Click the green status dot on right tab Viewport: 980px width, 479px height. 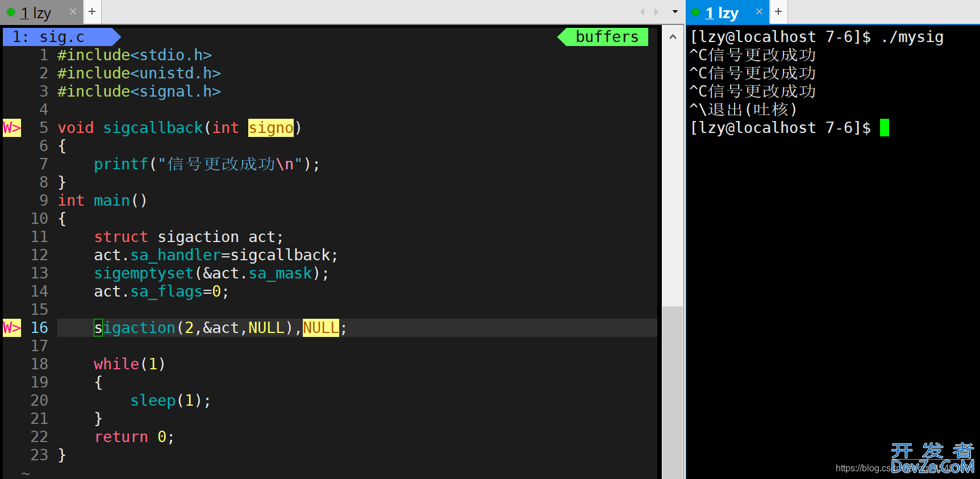click(x=695, y=12)
